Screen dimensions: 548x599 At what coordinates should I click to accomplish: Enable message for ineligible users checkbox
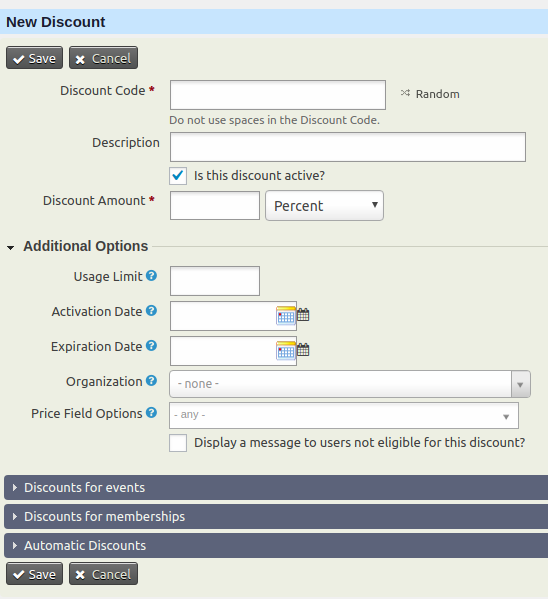pos(178,443)
